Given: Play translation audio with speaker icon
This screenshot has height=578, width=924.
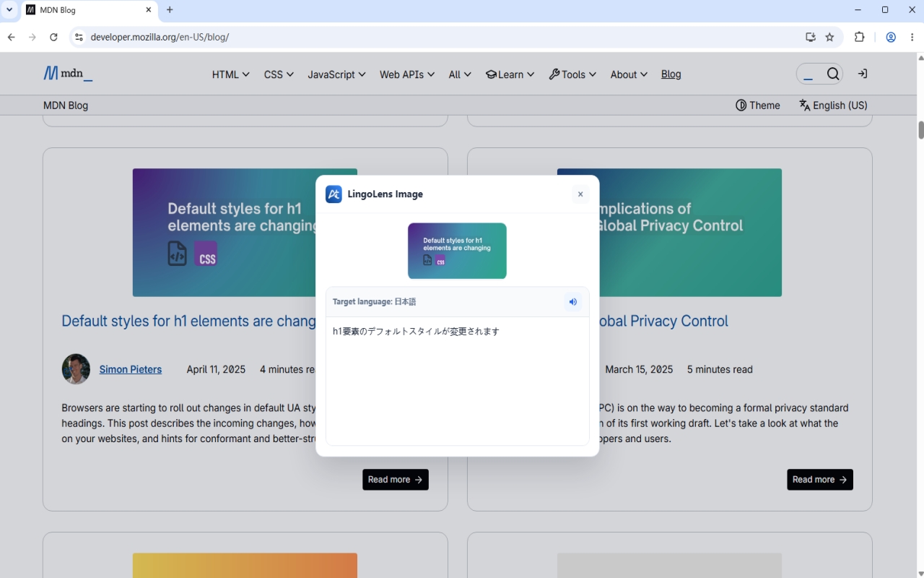Looking at the screenshot, I should [x=573, y=302].
